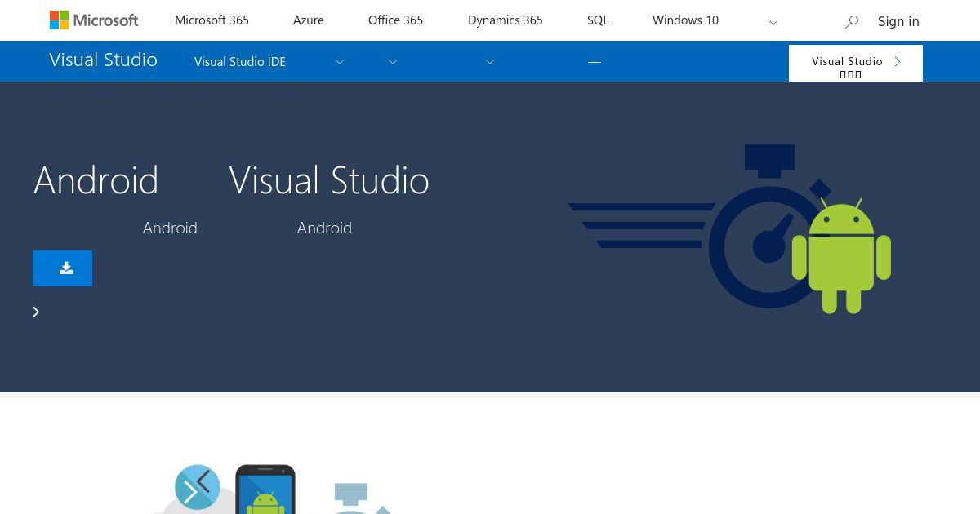Go to Visual Studio home title
The height and width of the screenshot is (514, 980).
103,60
